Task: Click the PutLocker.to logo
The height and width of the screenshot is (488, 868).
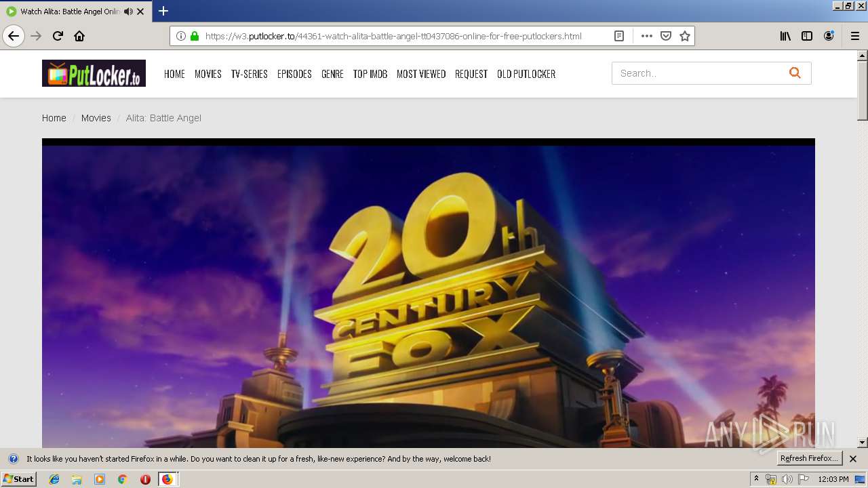Action: coord(94,73)
